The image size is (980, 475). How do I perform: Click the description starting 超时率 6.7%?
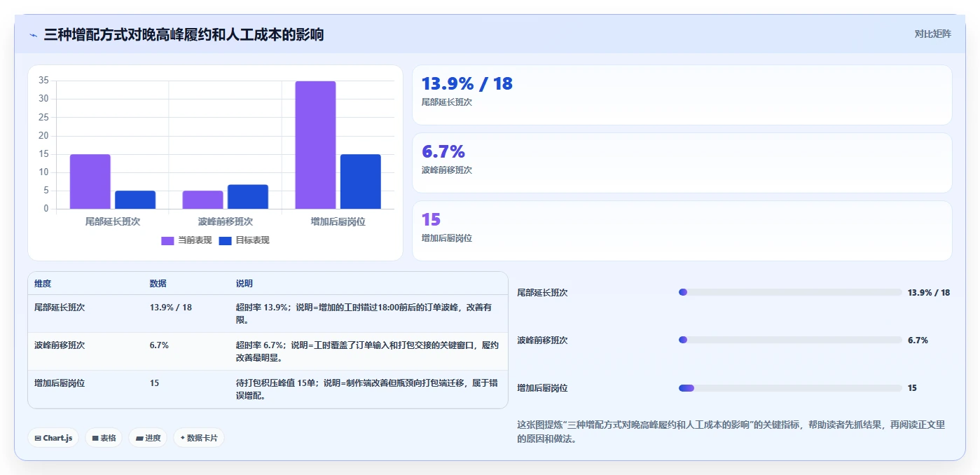368,352
